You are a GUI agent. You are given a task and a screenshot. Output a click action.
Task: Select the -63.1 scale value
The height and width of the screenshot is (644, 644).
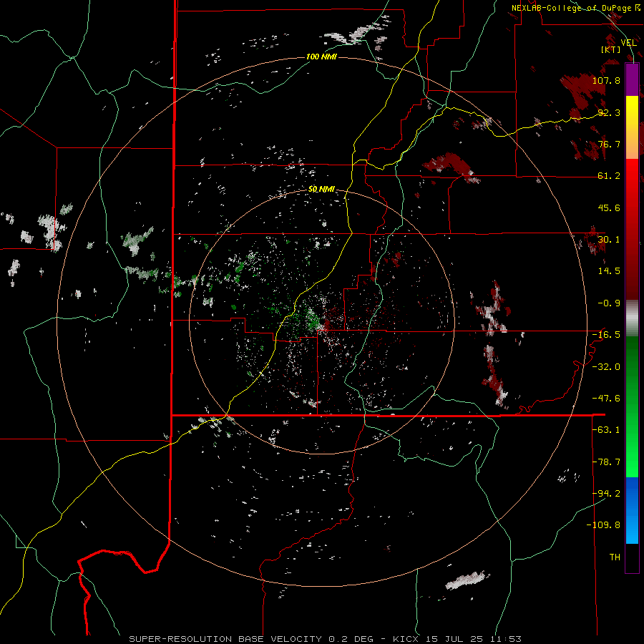(606, 430)
